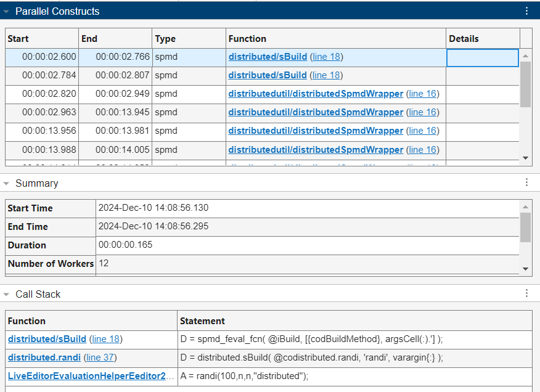Click the Parallel Constructs scrollbar down arrow
Image resolution: width=540 pixels, height=392 pixels.
(x=525, y=158)
